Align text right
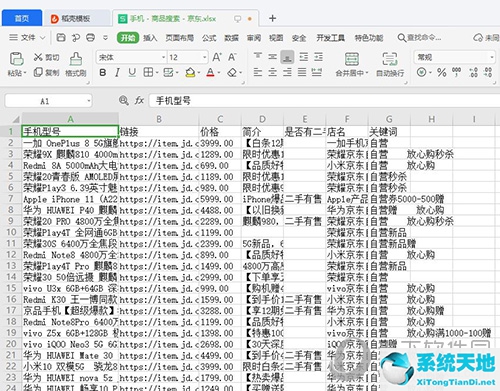Image resolution: width=500 pixels, height=391 pixels. pyautogui.click(x=287, y=72)
